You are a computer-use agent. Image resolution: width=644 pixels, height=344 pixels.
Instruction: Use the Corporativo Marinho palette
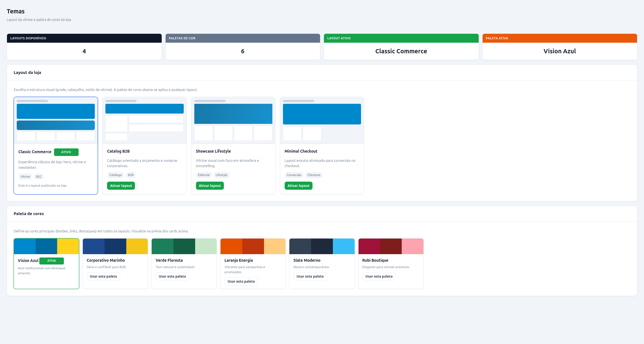point(103,276)
